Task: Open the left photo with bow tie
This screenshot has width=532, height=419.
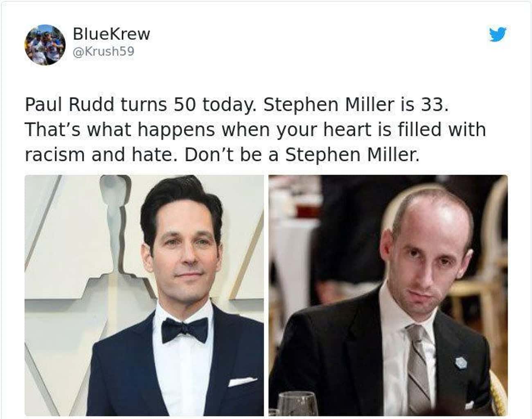Action: [144, 296]
